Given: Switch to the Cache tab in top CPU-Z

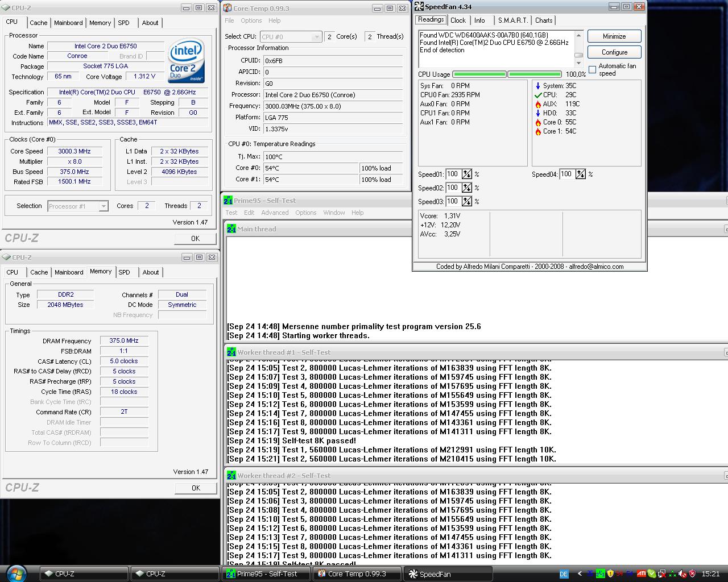Looking at the screenshot, I should pyautogui.click(x=39, y=23).
